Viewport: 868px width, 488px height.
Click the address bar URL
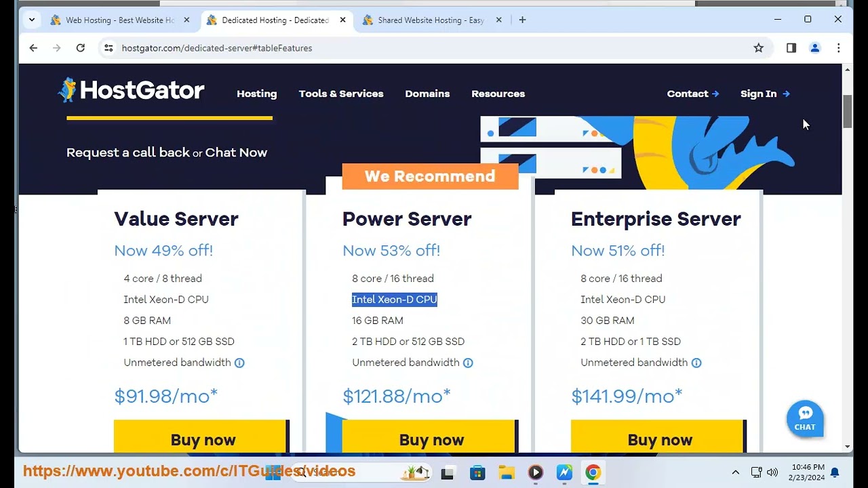click(x=217, y=48)
